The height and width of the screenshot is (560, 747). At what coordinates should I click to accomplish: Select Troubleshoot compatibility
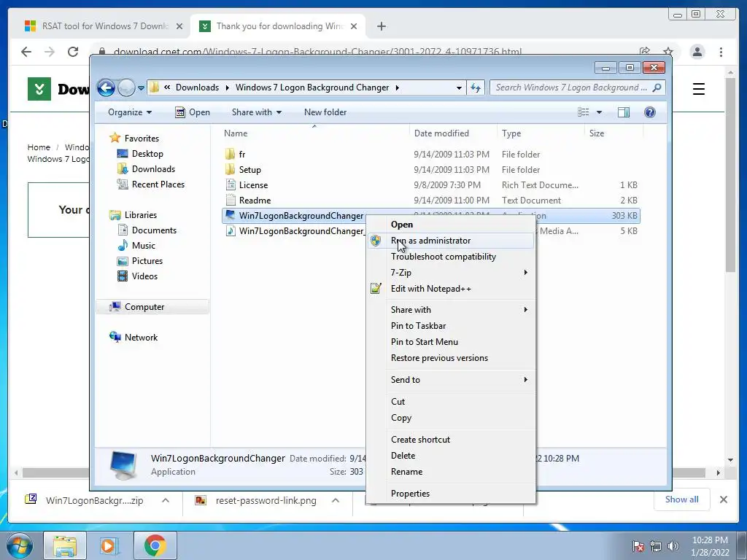click(451, 257)
